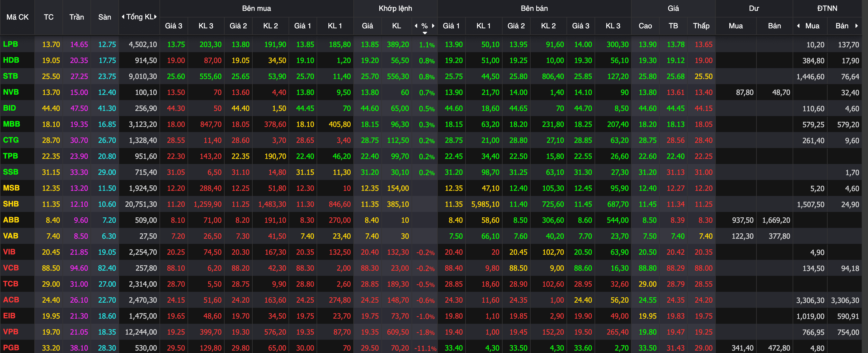Click right arrow beside Tổng KL header
The width and height of the screenshot is (868, 353).
coord(155,17)
